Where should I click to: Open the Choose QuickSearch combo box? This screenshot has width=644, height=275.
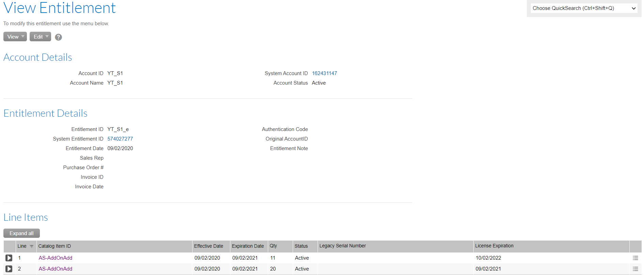[x=584, y=8]
